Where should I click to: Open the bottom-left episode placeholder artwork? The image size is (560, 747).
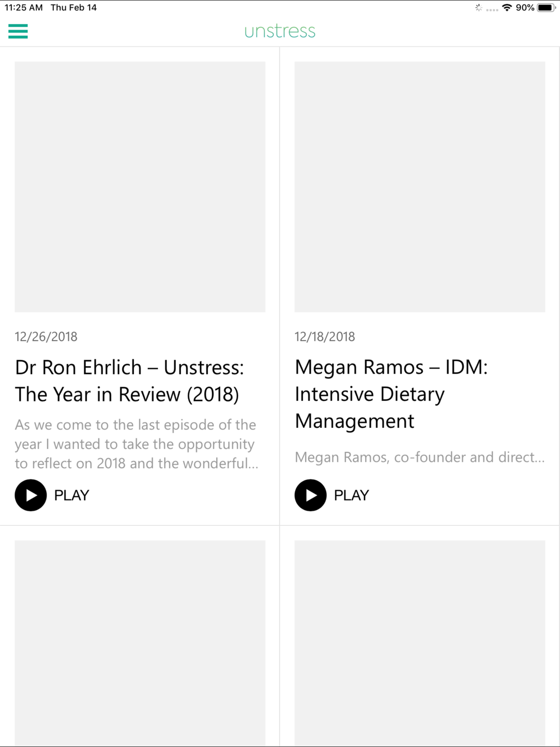pos(140,643)
